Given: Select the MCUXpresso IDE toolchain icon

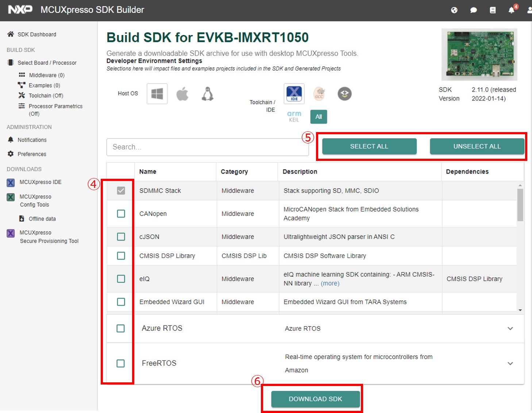Looking at the screenshot, I should 294,94.
